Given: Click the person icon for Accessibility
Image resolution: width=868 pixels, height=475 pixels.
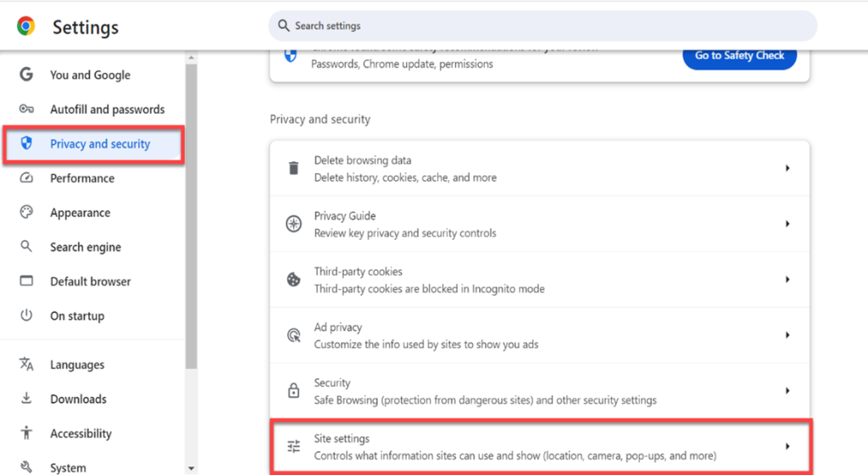Looking at the screenshot, I should [26, 433].
